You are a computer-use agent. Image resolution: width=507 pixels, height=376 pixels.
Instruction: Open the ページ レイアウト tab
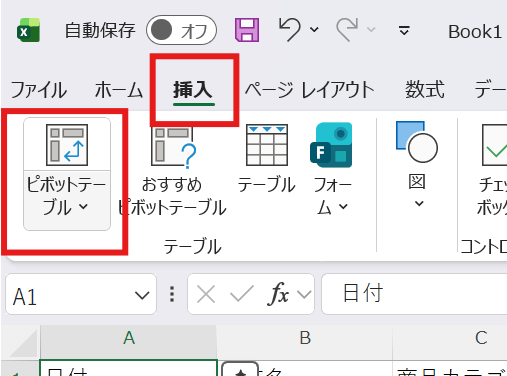[310, 90]
